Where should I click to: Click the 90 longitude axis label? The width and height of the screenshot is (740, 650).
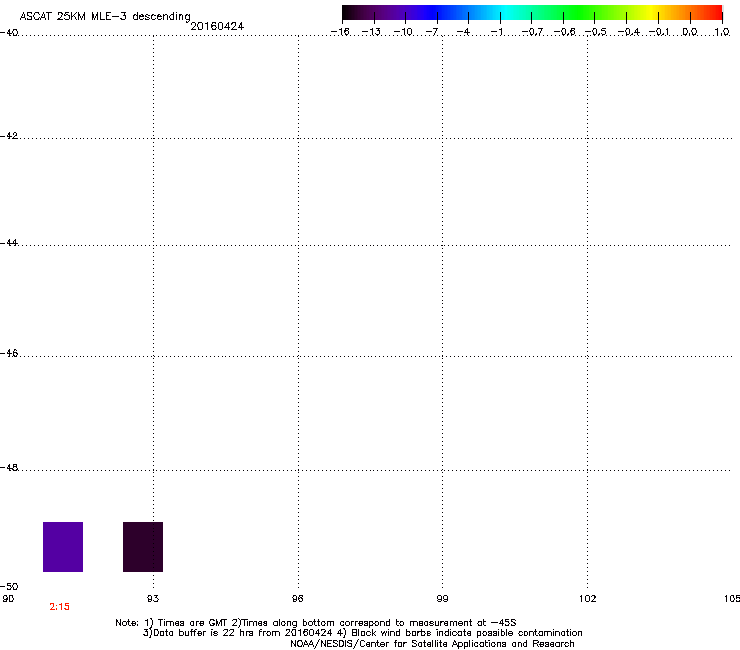click(8, 599)
